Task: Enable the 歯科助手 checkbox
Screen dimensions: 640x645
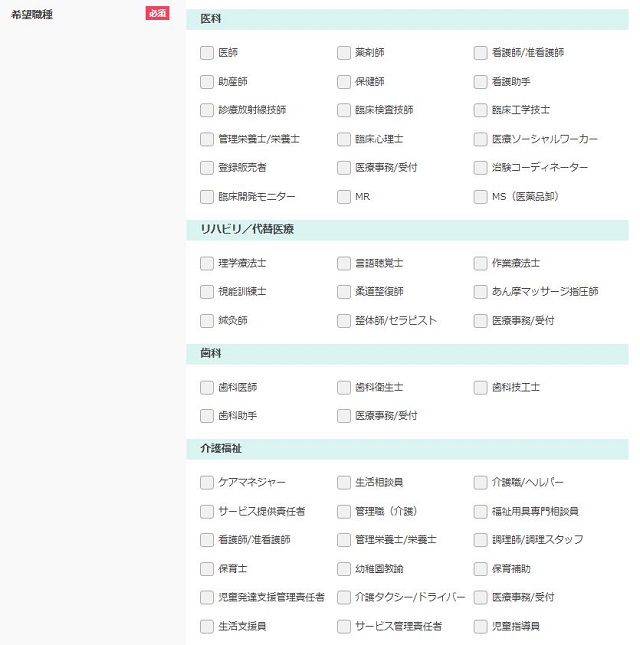Action: [x=206, y=416]
